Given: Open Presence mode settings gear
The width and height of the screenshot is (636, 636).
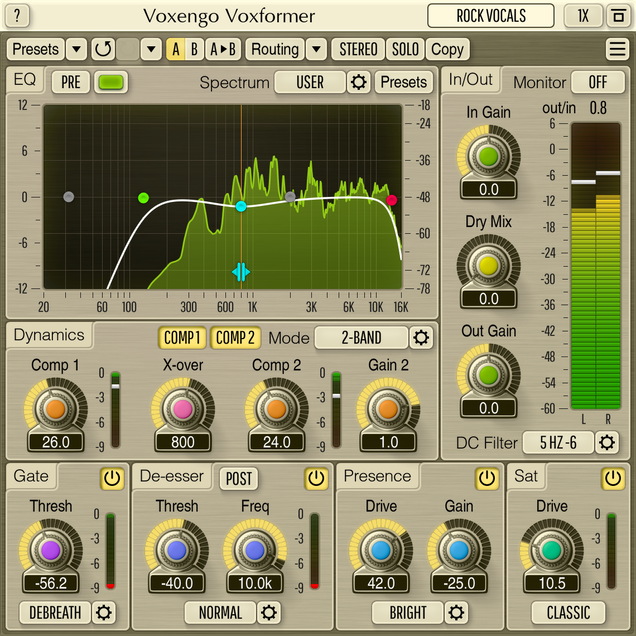Looking at the screenshot, I should click(456, 612).
